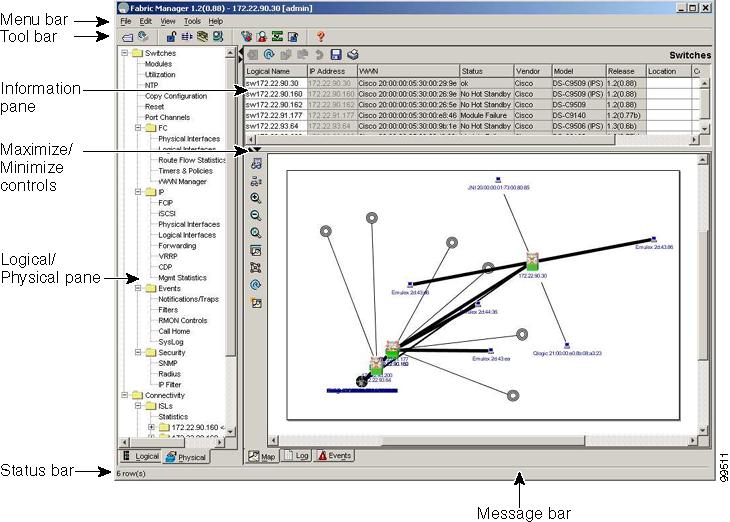The image size is (730, 522).
Task: Click the Module Failure status cell
Action: click(486, 115)
